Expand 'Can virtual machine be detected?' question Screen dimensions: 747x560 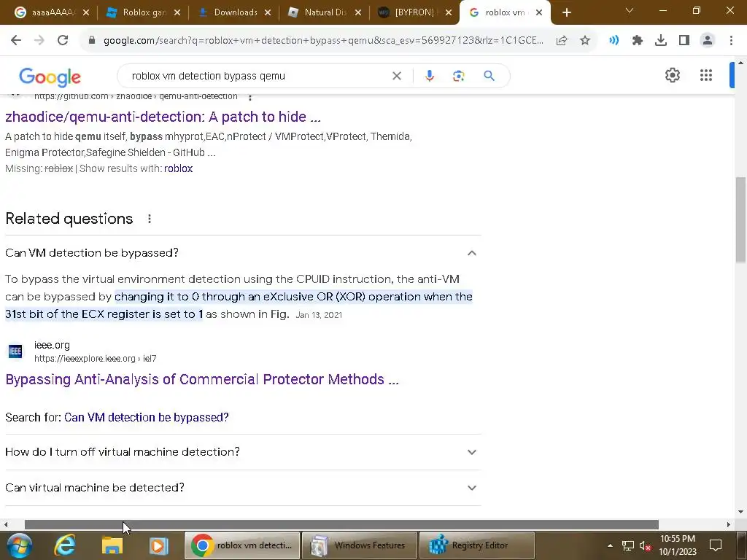coord(243,488)
